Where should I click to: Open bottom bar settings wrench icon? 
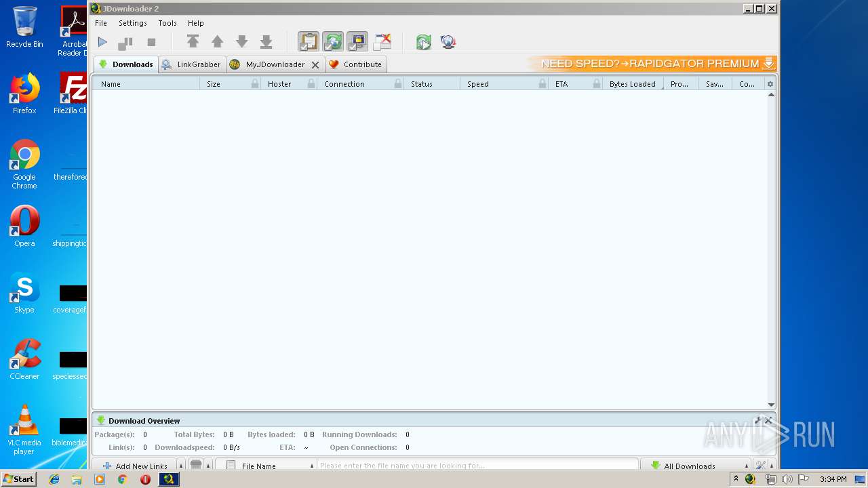click(760, 466)
